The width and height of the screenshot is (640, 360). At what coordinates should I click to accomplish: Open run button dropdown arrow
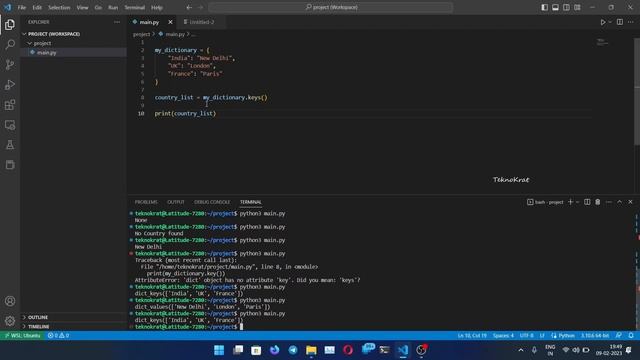[x=610, y=22]
